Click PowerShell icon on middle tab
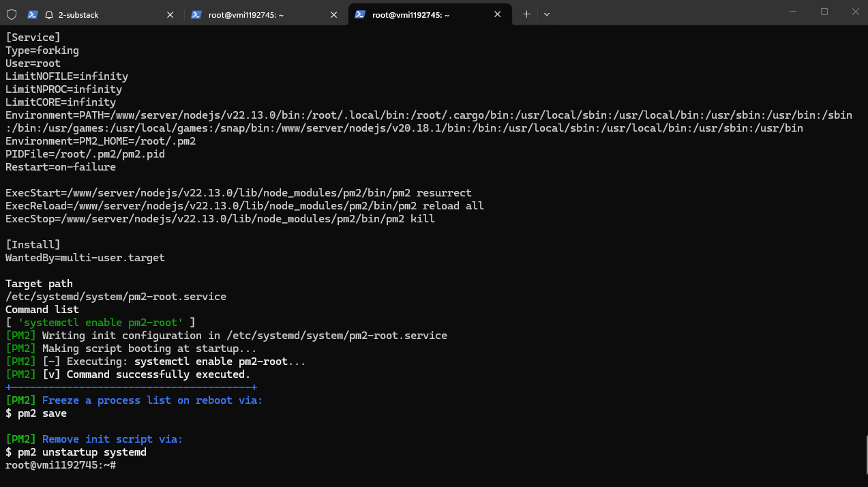868x487 pixels. 196,14
